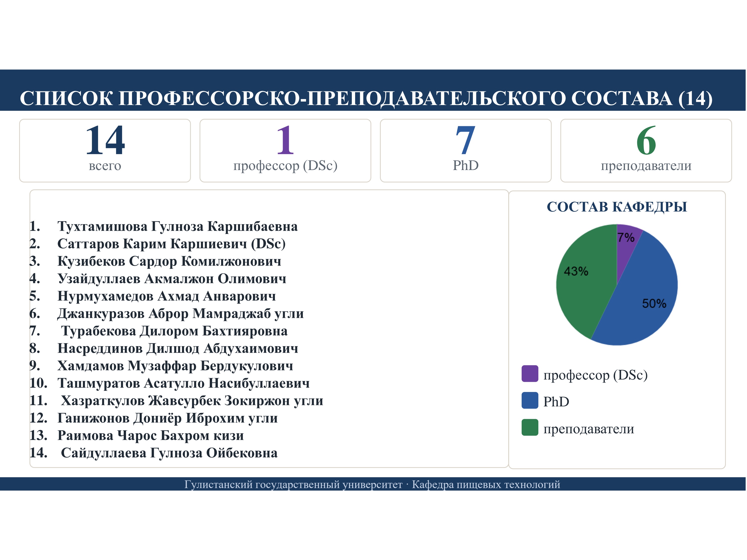Click the '7 PhD' summary card
Viewport: 747px width, 560px height.
click(x=466, y=151)
